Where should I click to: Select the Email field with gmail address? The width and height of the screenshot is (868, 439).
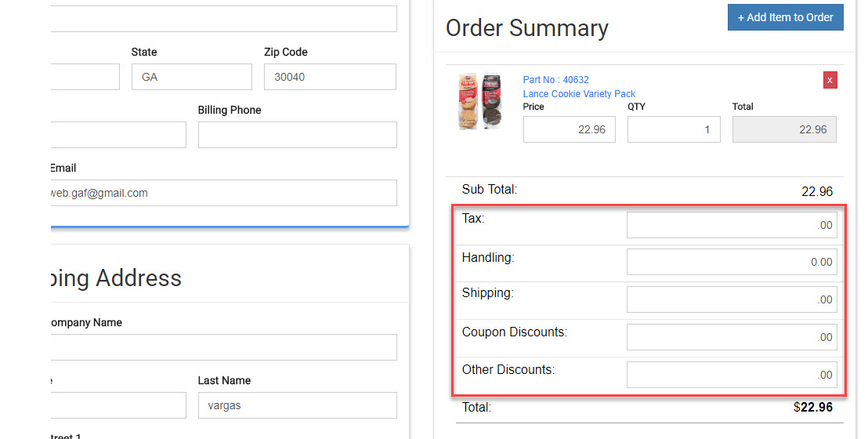223,193
